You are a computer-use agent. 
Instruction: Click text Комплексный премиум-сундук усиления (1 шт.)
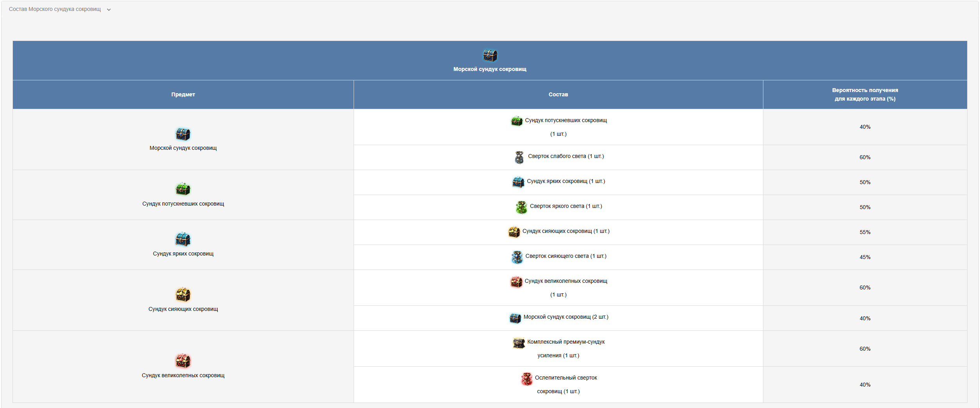[x=566, y=349]
